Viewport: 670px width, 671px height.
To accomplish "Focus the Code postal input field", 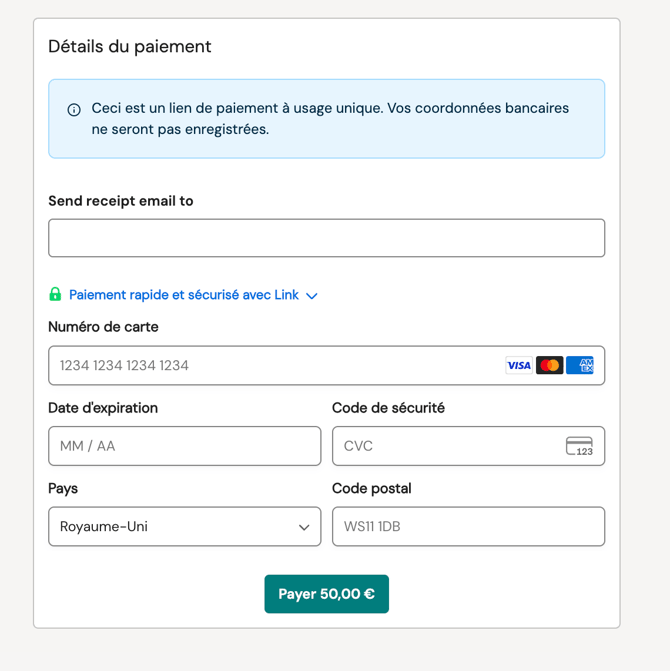I will pos(468,527).
